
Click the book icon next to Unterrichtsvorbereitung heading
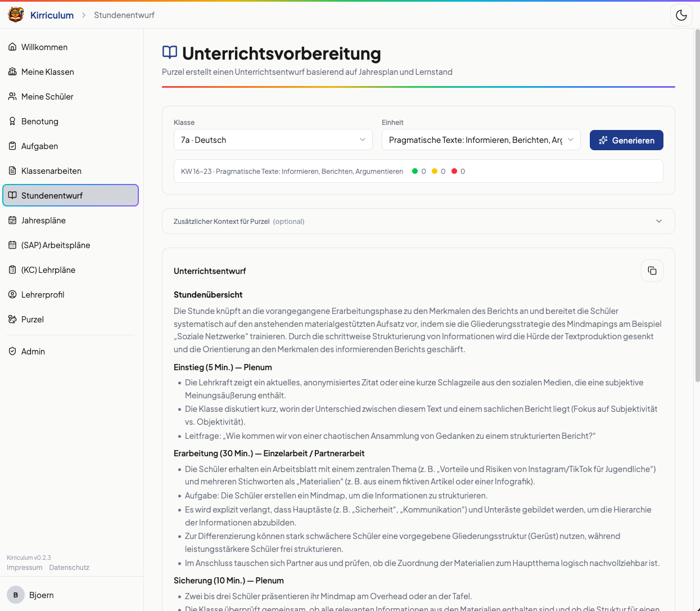click(170, 52)
